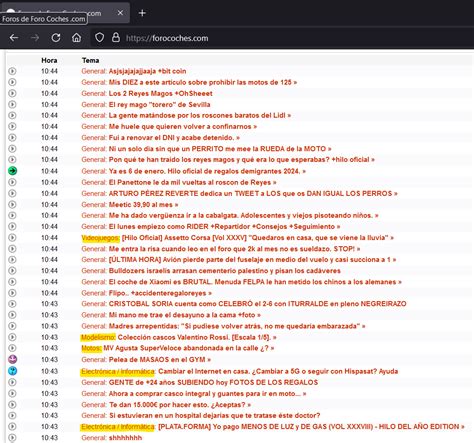Click the blue icon beside the Cambiar el Internet thread
Viewport: 474px width, 443px height.
pos(12,371)
